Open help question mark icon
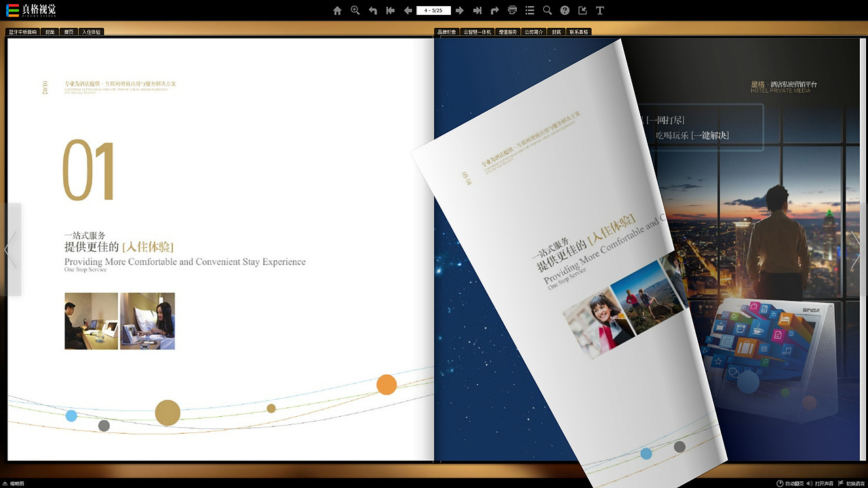This screenshot has height=488, width=868. click(x=565, y=10)
